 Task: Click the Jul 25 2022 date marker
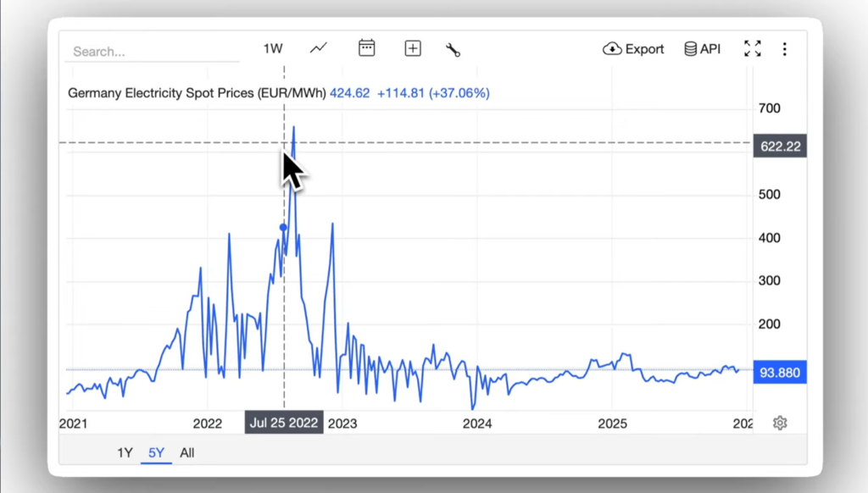coord(284,423)
